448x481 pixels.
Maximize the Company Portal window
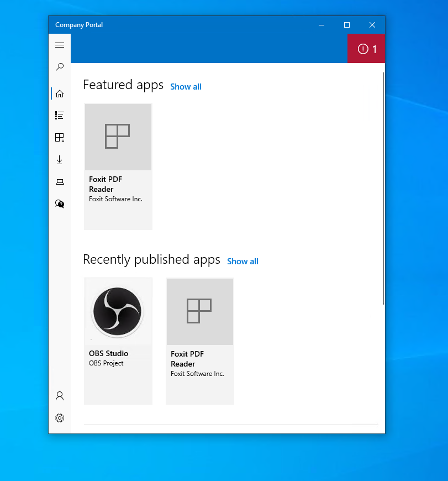tap(347, 25)
